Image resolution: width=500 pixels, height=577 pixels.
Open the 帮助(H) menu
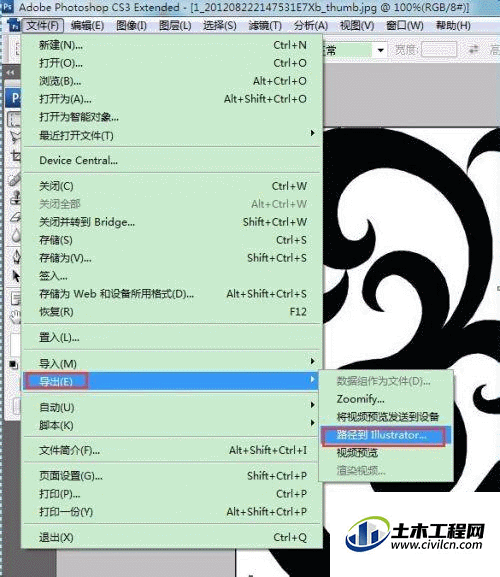(453, 25)
